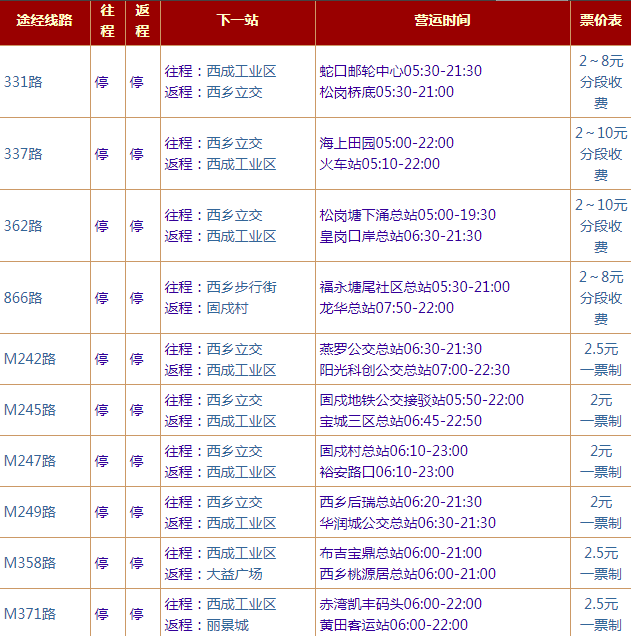Open the 337路 bus route link

(23, 154)
